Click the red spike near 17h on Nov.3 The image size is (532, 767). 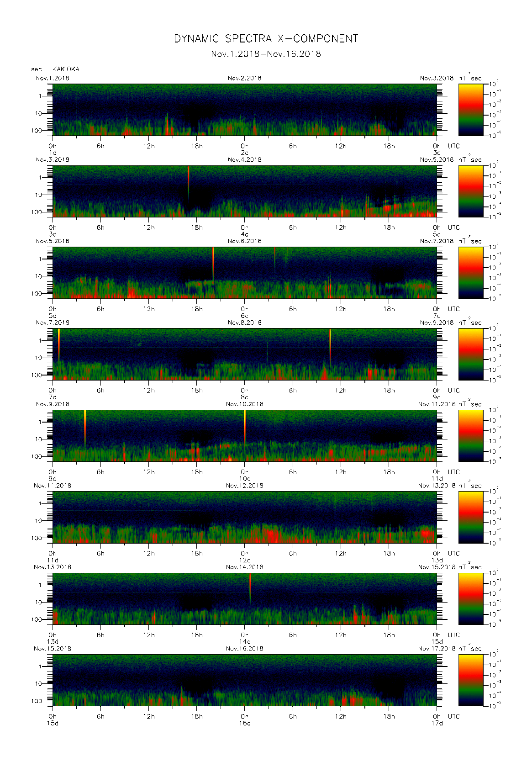[189, 182]
